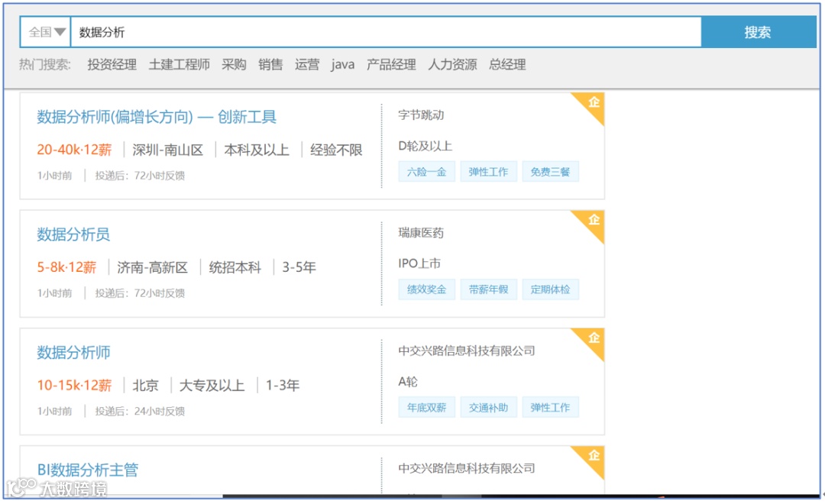Select hot search term 土建工程师
This screenshot has width=825, height=504.
[179, 65]
